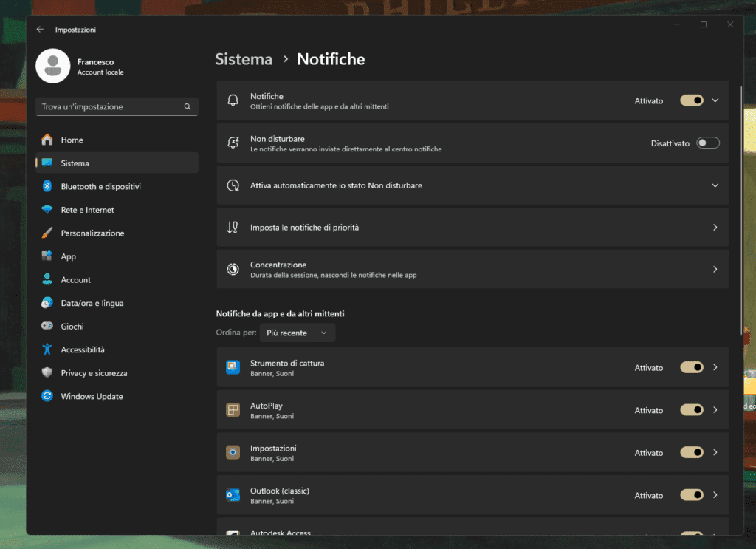756x549 pixels.
Task: Expand the Notifiche row chevron
Action: pyautogui.click(x=714, y=100)
